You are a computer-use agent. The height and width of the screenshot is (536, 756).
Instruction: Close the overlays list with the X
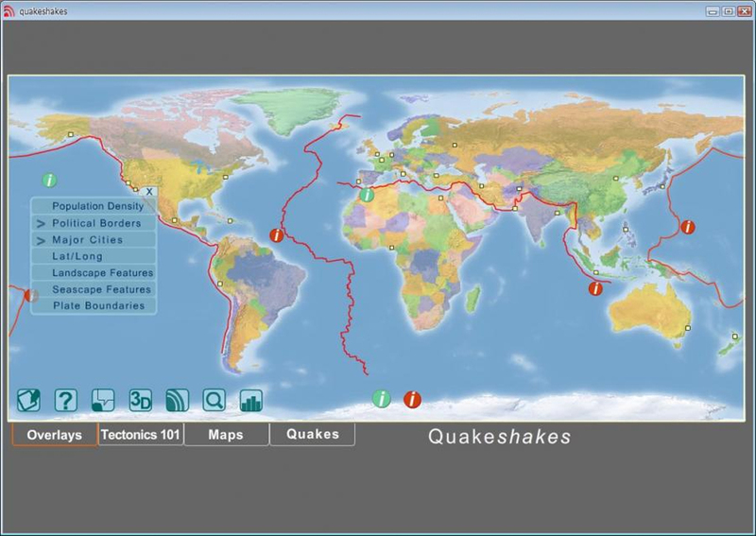(149, 192)
